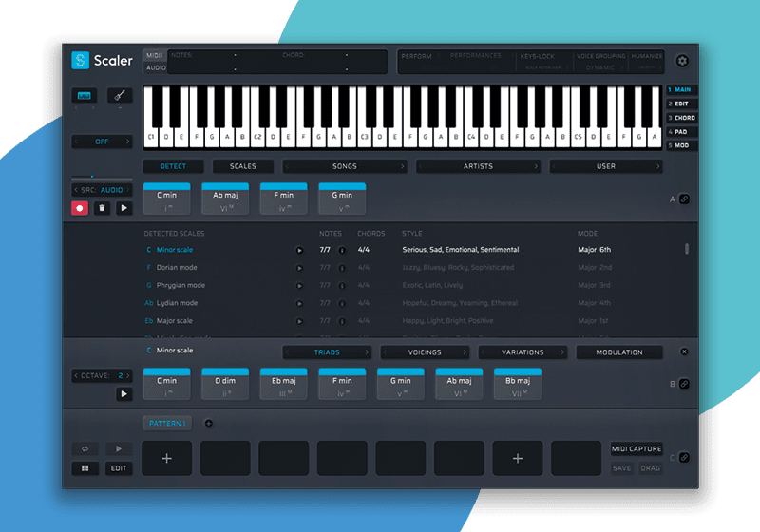This screenshot has height=532, width=760.
Task: Open info icon for G Phrygian mode
Action: [342, 286]
